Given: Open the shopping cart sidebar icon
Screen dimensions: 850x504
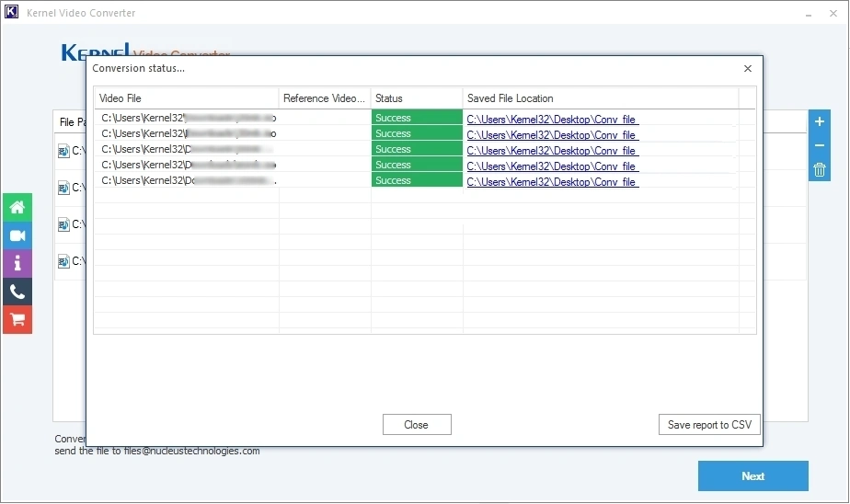Looking at the screenshot, I should (x=17, y=320).
